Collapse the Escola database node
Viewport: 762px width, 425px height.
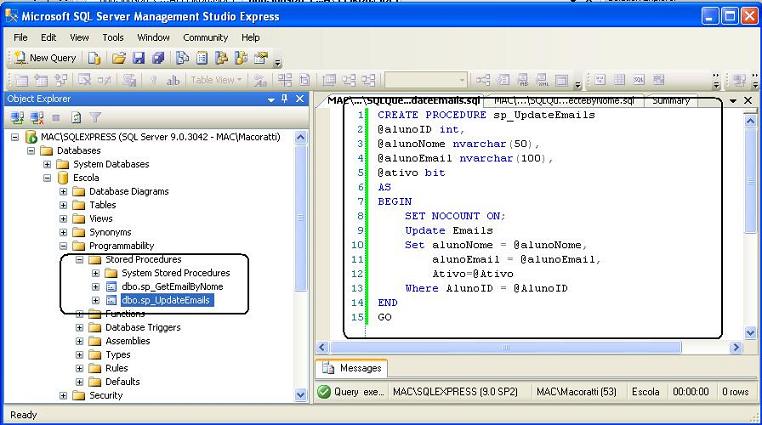point(47,178)
